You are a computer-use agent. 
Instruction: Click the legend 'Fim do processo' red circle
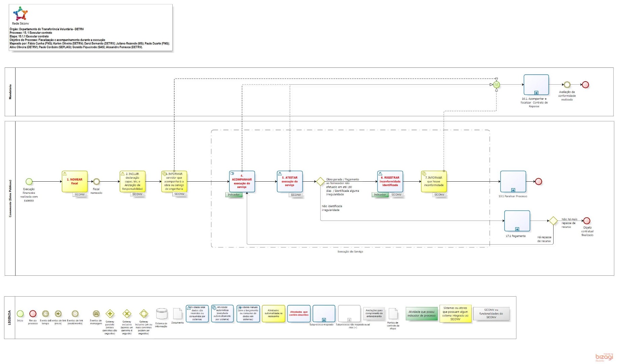[33, 314]
